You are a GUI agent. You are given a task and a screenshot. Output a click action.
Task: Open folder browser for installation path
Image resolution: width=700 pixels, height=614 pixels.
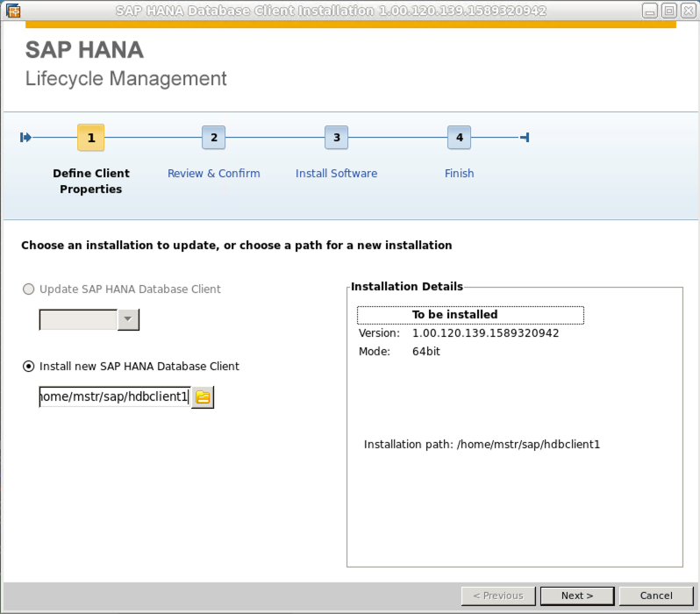203,397
